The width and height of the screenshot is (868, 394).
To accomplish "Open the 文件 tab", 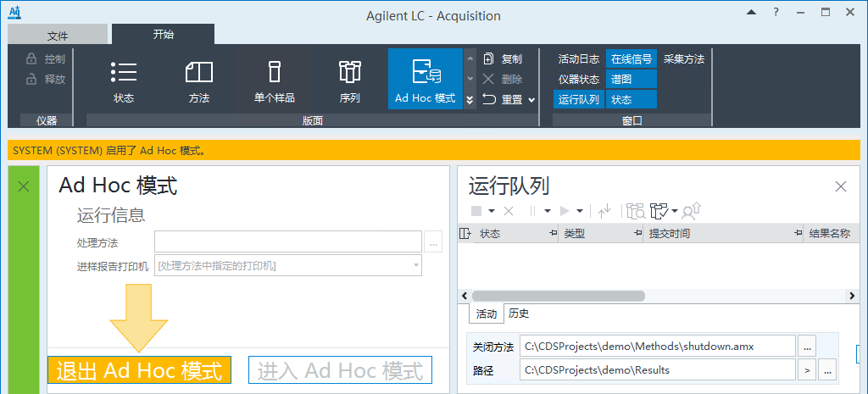I will pyautogui.click(x=58, y=36).
